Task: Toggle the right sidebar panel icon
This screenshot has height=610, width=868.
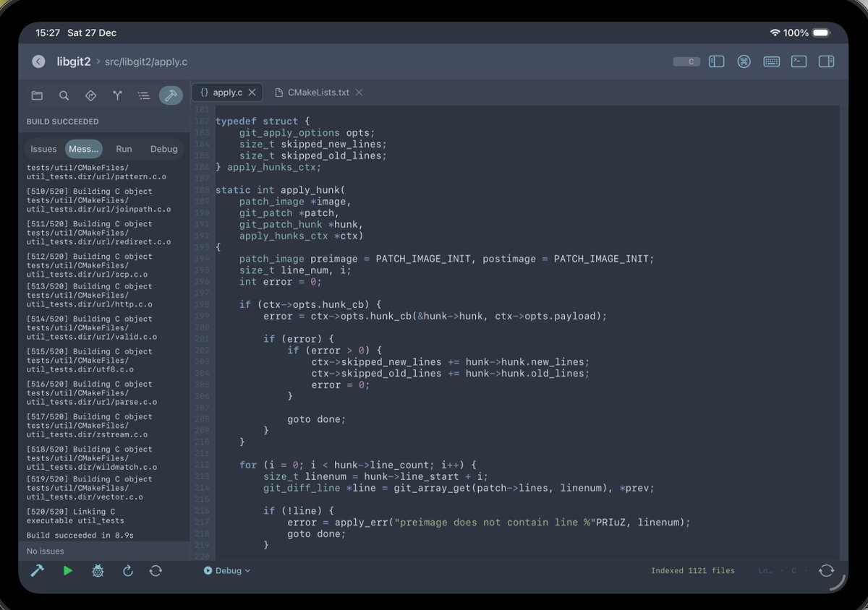Action: tap(826, 61)
